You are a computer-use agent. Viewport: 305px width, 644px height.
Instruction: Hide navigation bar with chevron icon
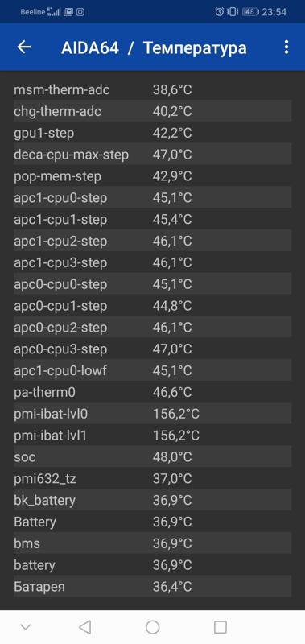26,627
